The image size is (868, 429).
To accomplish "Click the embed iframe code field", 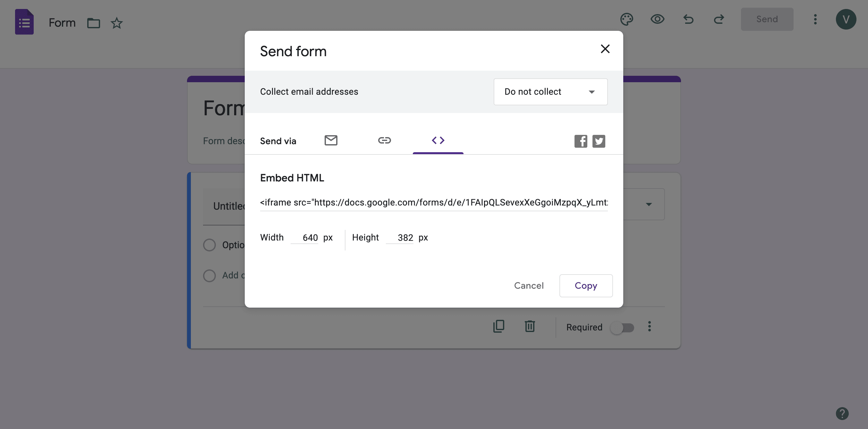I will (434, 202).
